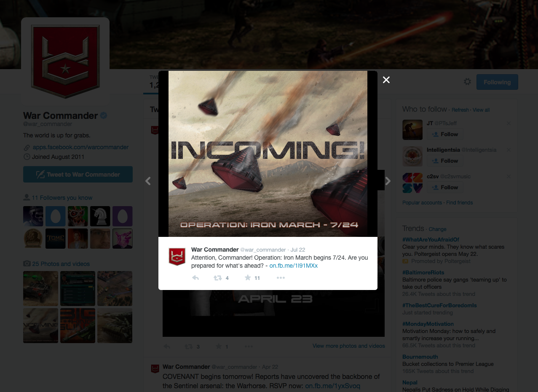
Task: Click the Following button
Action: [x=497, y=82]
